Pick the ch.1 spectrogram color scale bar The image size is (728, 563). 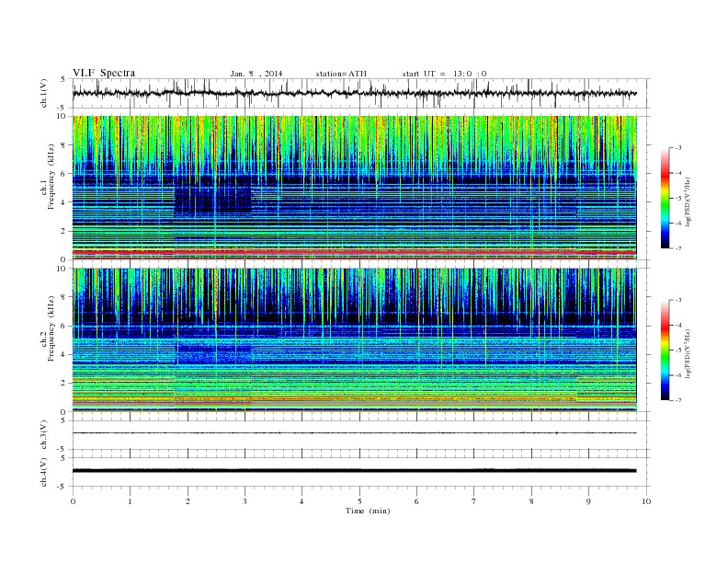665,198
